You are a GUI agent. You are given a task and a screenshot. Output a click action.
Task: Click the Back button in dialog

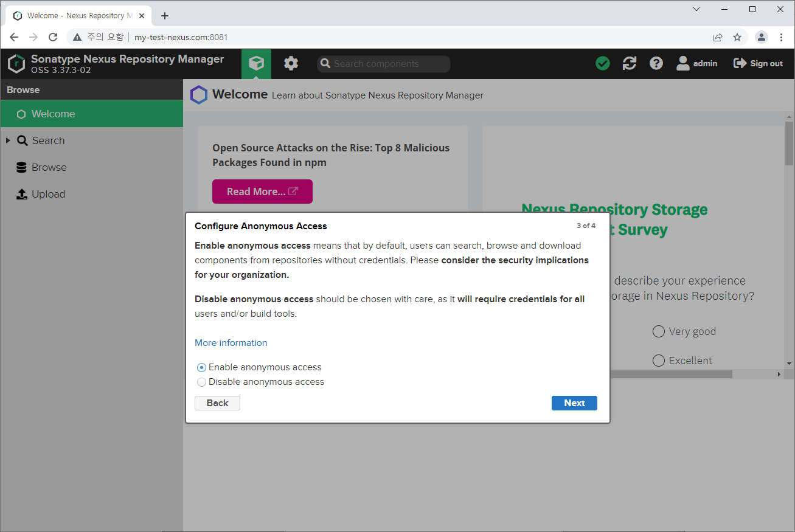[217, 403]
